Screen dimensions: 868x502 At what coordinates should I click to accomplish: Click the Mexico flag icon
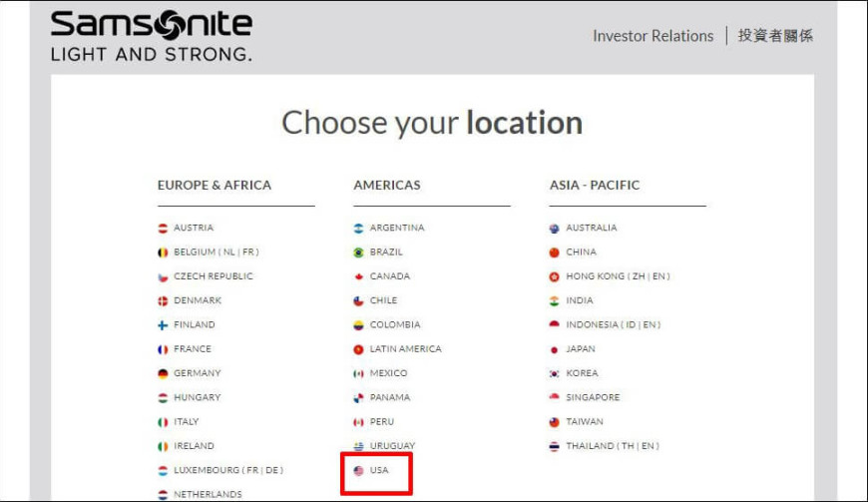tap(359, 373)
